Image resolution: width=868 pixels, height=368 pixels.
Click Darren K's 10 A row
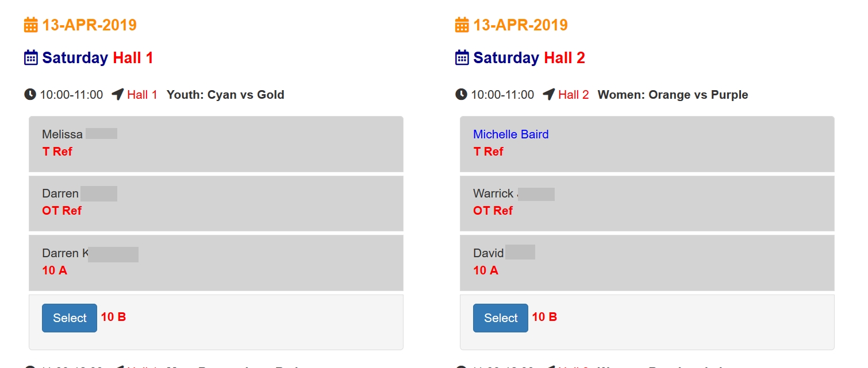pos(216,262)
